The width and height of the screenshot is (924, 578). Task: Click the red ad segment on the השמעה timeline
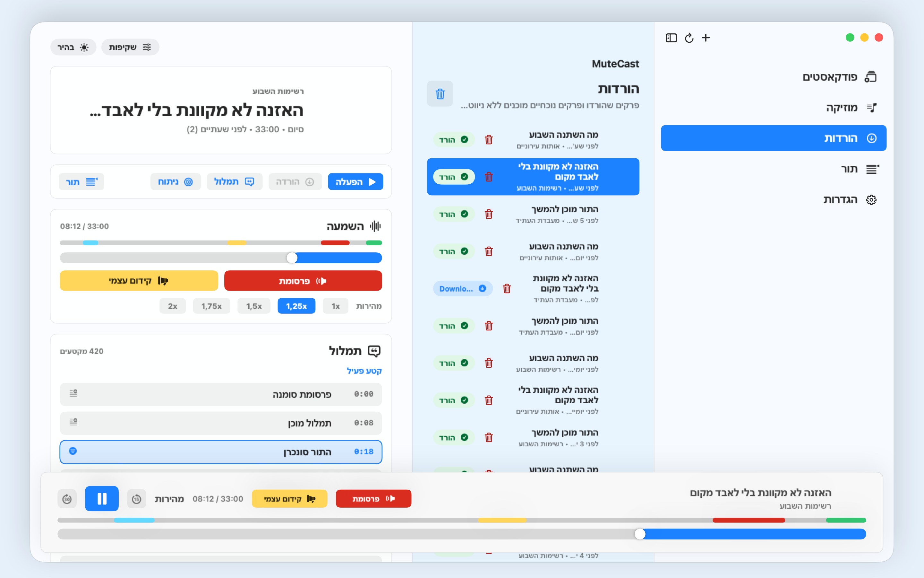(x=335, y=243)
